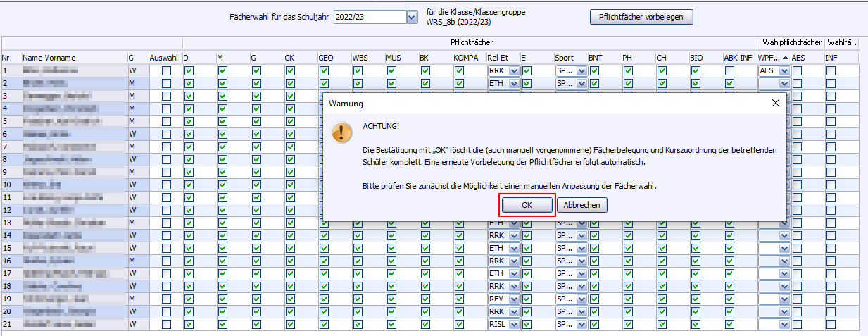Click the warning exclamation icon in dialog
The height and width of the screenshot is (336, 868).
343,132
